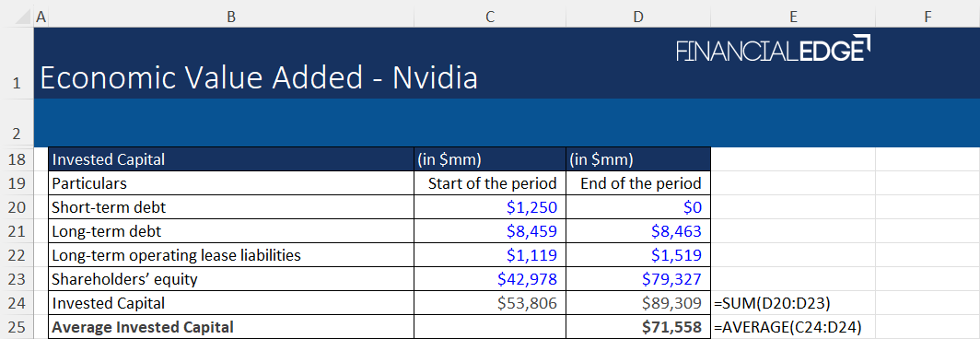Select operating lease end value $1,519

click(x=638, y=255)
